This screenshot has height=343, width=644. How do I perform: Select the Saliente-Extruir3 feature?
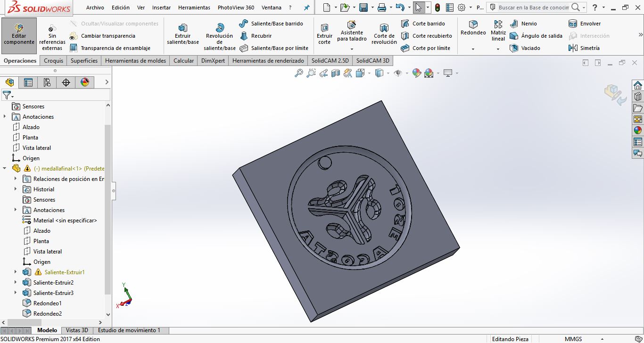[48, 293]
